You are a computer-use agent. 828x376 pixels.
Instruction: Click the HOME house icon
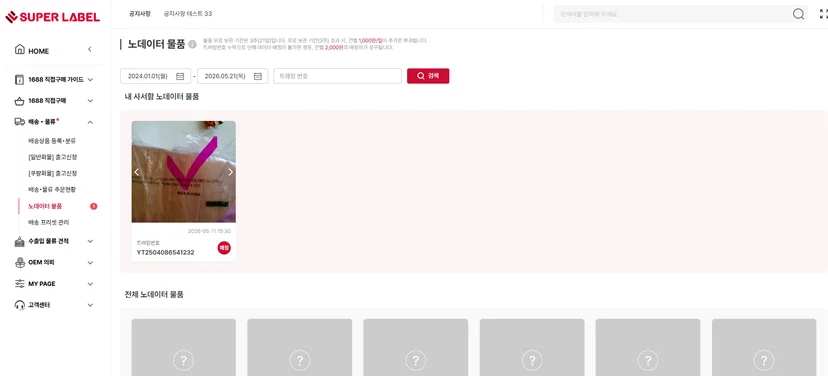point(20,50)
